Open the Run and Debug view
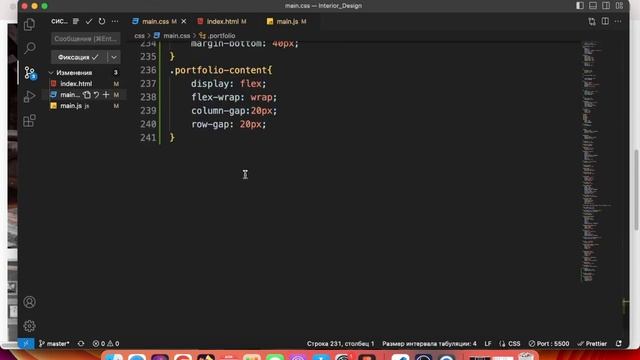This screenshot has width=640, height=360. (x=29, y=96)
